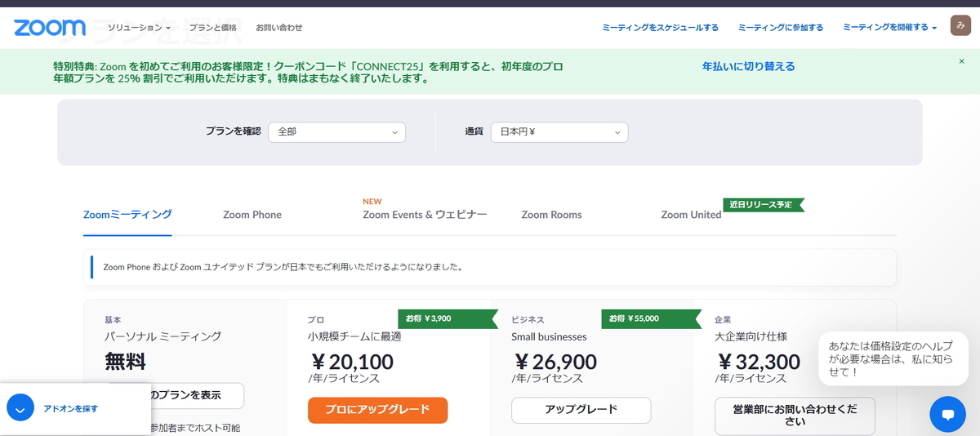Image resolution: width=980 pixels, height=436 pixels.
Task: Open the 通貨 dropdown showing 日本円
Action: point(559,131)
